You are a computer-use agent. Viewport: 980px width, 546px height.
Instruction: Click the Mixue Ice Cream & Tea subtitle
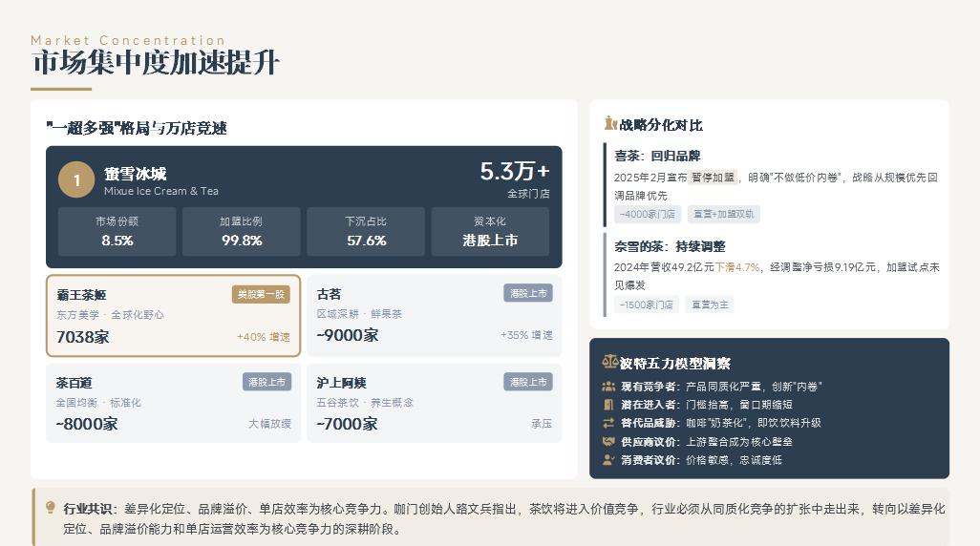(x=161, y=191)
